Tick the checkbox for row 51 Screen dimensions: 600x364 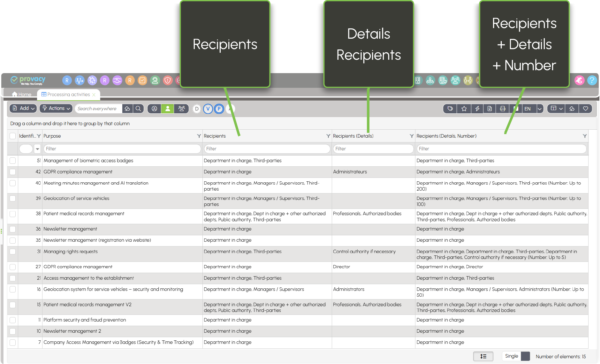pos(13,161)
